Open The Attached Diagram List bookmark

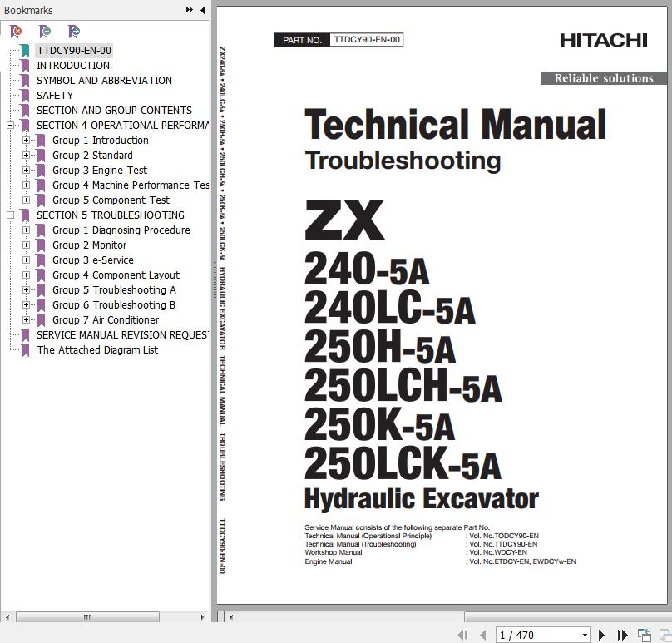pyautogui.click(x=97, y=350)
